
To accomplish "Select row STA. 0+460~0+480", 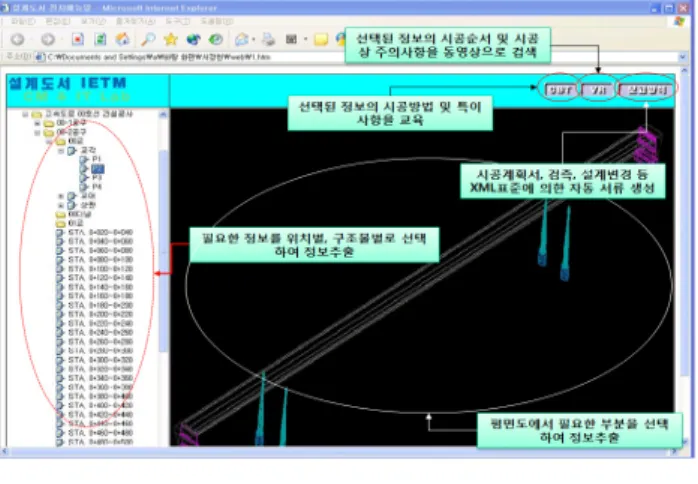I will (x=100, y=433).
